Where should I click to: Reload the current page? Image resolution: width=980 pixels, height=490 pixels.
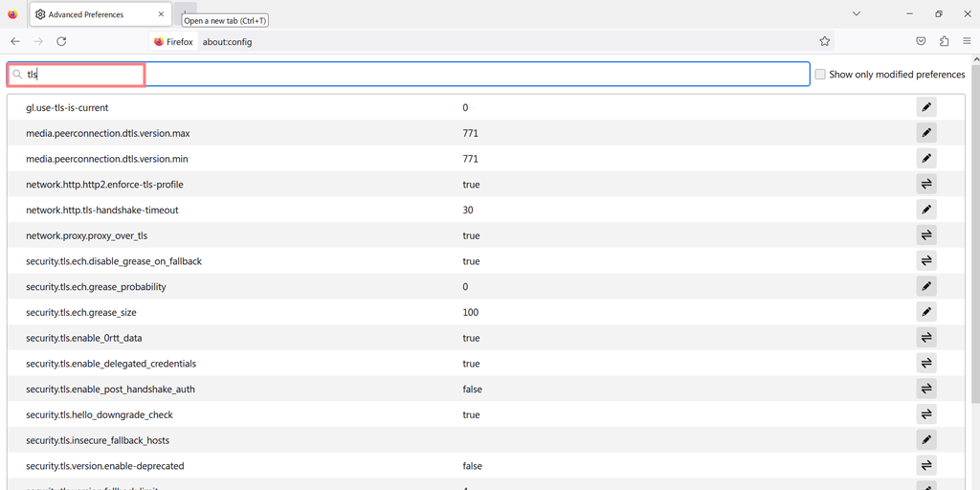pos(61,42)
